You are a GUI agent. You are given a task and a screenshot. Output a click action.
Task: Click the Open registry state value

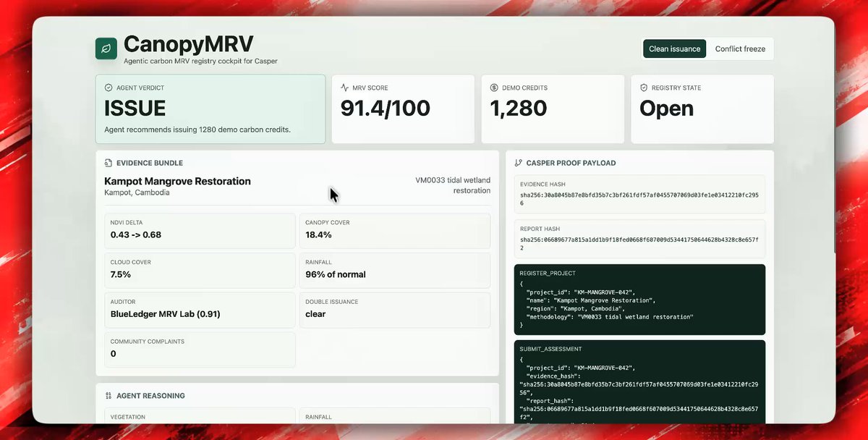(x=667, y=109)
